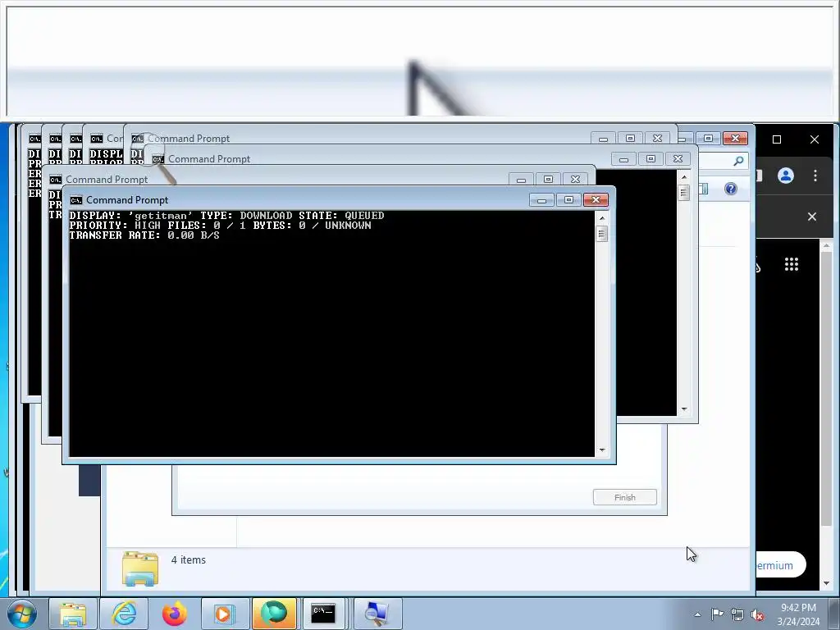Viewport: 840px width, 630px height.
Task: Open front Command Prompt system menu icon
Action: (x=76, y=200)
